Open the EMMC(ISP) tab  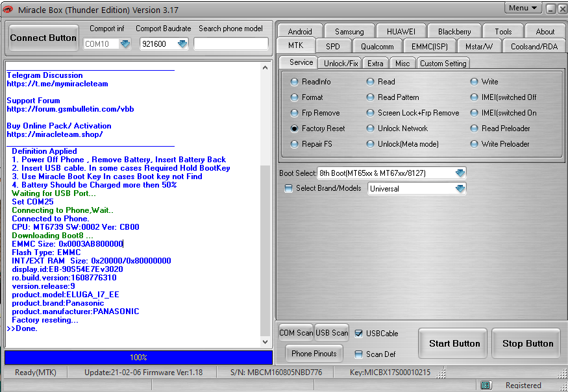pyautogui.click(x=429, y=46)
